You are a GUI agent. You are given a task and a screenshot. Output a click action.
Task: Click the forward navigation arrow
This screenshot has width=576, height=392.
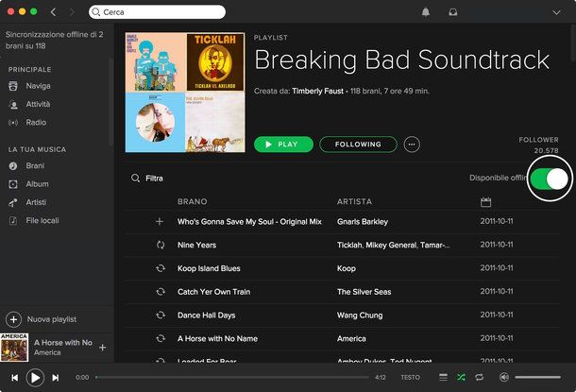point(72,12)
